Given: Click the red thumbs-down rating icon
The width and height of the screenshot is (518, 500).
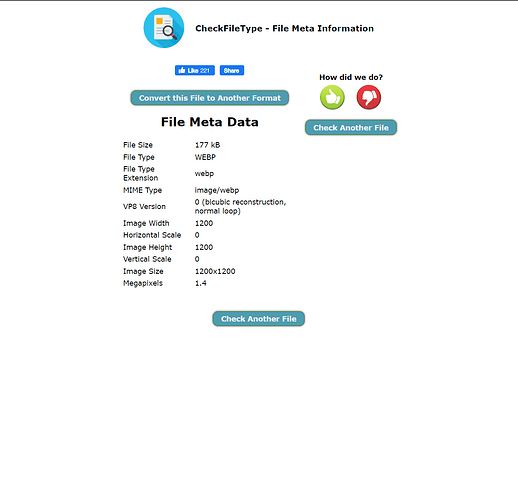Looking at the screenshot, I should (369, 97).
